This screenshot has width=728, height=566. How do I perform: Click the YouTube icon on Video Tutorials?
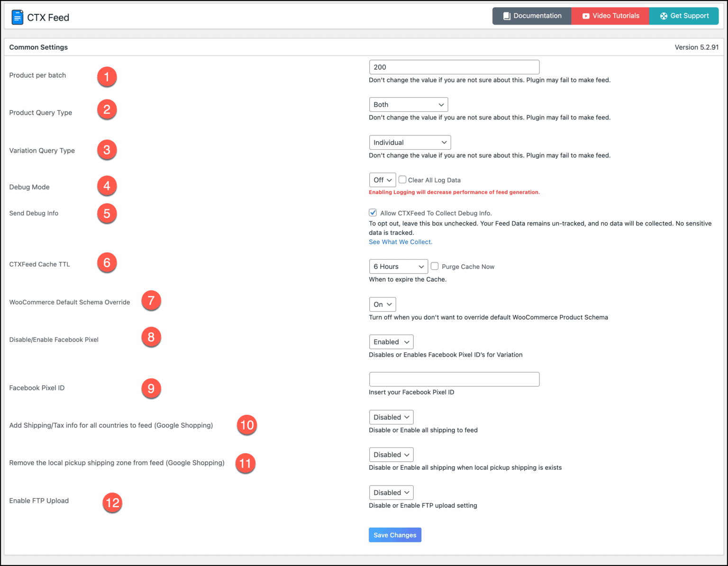[x=587, y=16]
